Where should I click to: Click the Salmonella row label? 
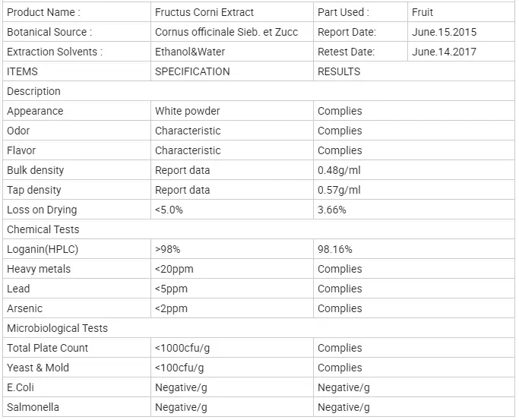point(33,407)
